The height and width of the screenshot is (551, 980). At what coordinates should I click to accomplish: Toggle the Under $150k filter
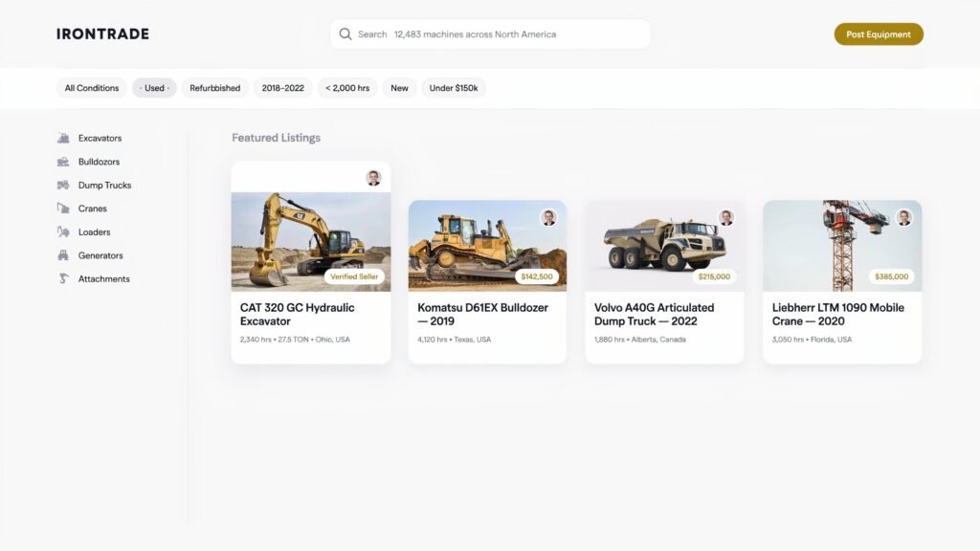[x=454, y=88]
